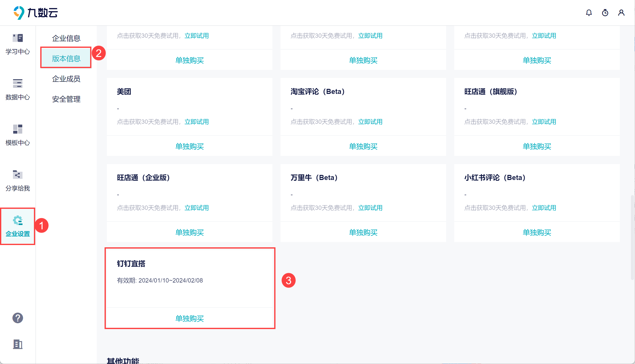635x364 pixels.
Task: Open the user profile icon
Action: pyautogui.click(x=621, y=13)
